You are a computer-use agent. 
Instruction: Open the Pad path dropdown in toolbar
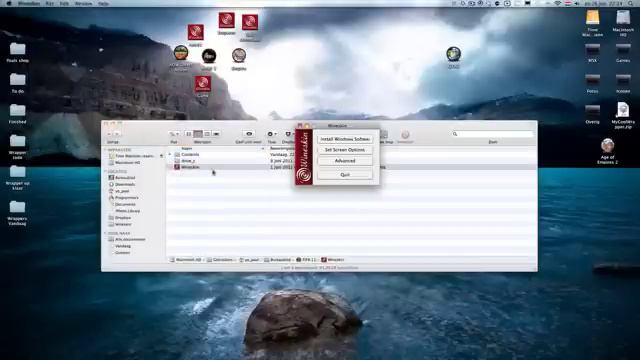click(x=174, y=134)
